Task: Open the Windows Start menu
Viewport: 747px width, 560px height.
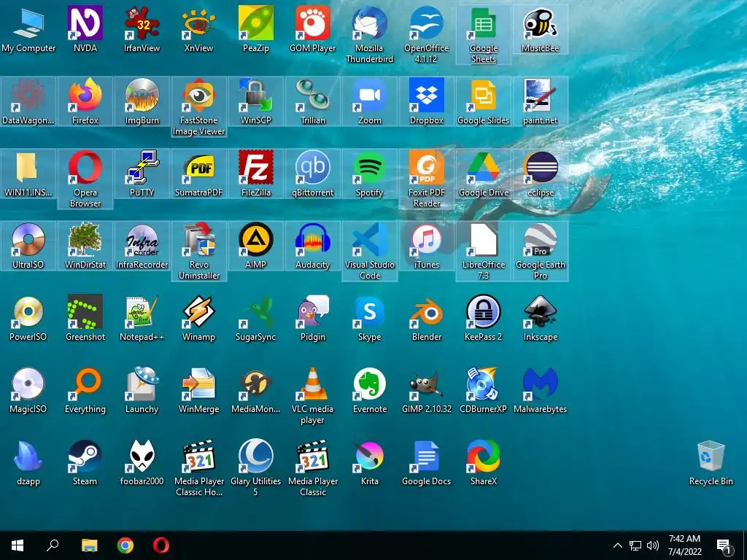Action: [18, 545]
